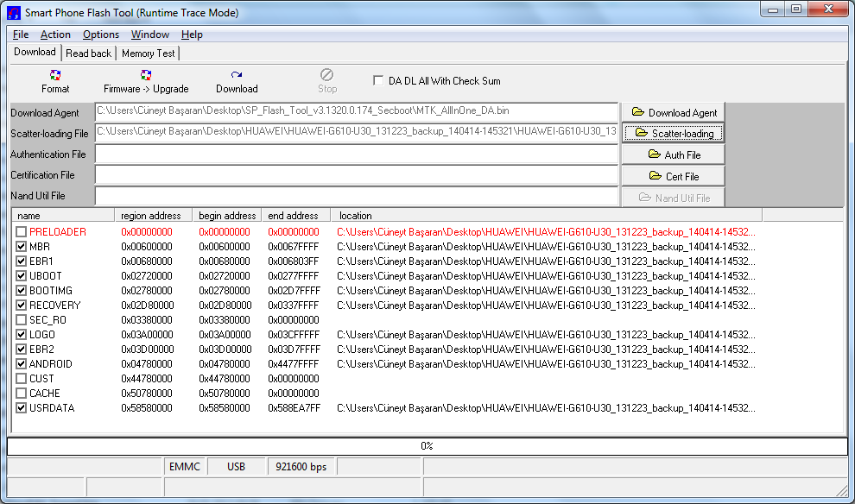Browse with the Download Agent button

tap(674, 112)
